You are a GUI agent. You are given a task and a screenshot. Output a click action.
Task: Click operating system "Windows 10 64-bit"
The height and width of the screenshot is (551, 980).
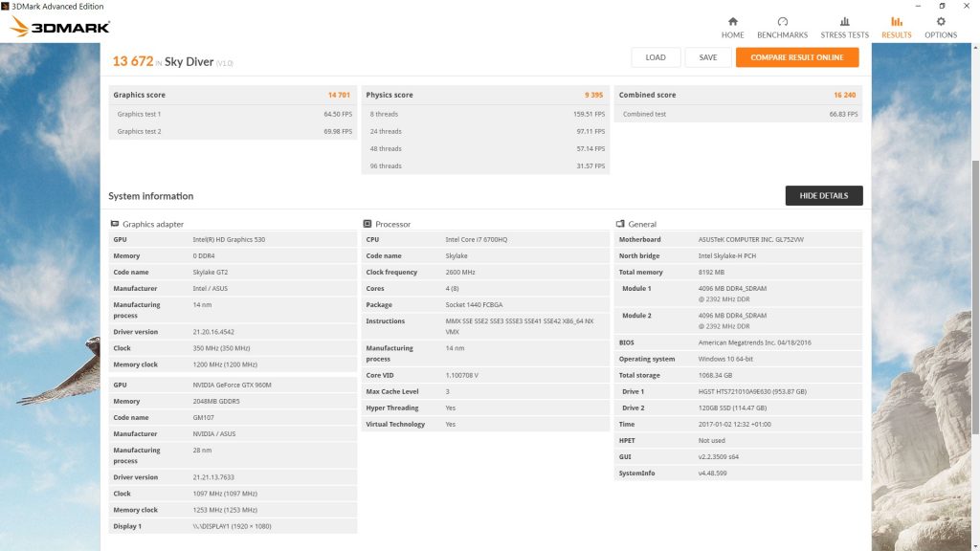[725, 360]
